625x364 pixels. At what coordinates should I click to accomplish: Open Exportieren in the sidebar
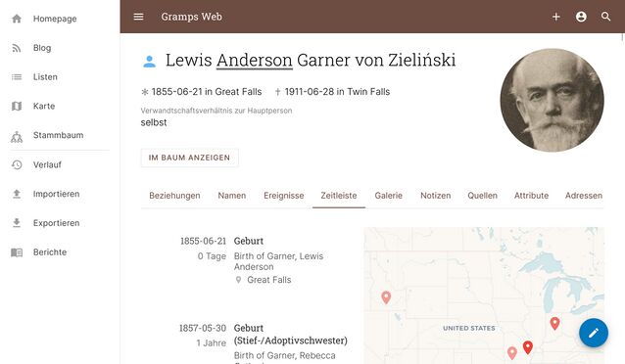pos(56,223)
